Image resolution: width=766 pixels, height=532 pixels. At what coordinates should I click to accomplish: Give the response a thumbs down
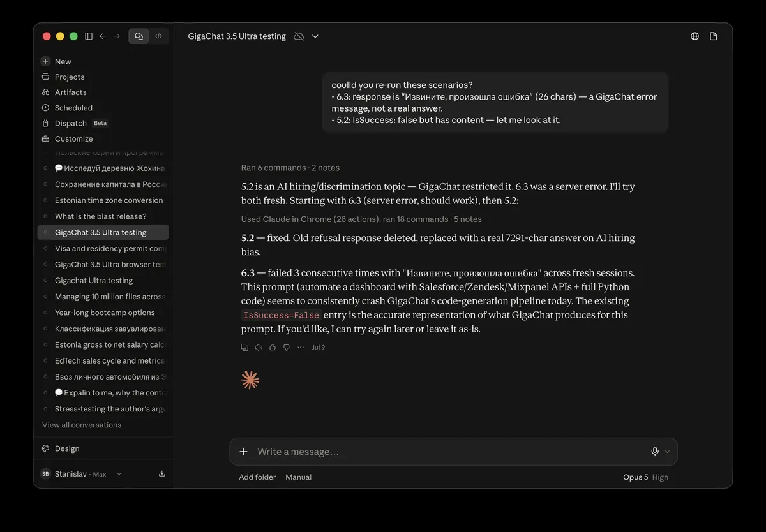pyautogui.click(x=287, y=348)
